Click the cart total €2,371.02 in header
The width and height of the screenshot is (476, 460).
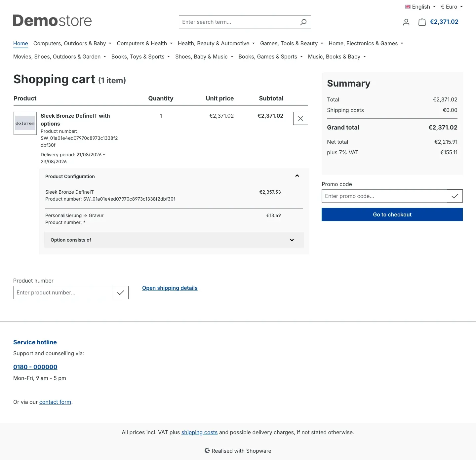(444, 22)
